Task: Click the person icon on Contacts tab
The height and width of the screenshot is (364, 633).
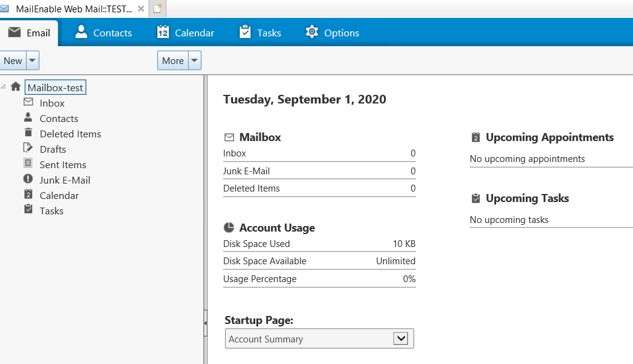Action: tap(81, 31)
